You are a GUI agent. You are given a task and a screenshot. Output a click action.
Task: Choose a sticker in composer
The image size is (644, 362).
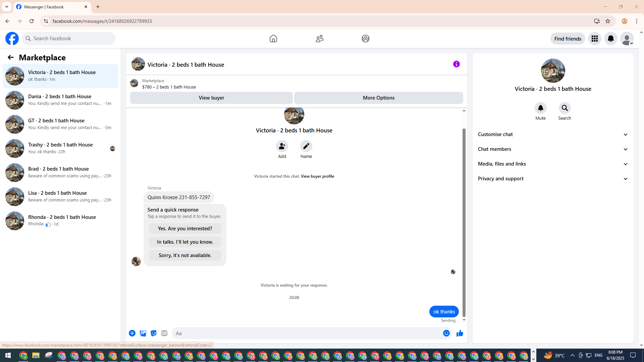click(x=154, y=333)
